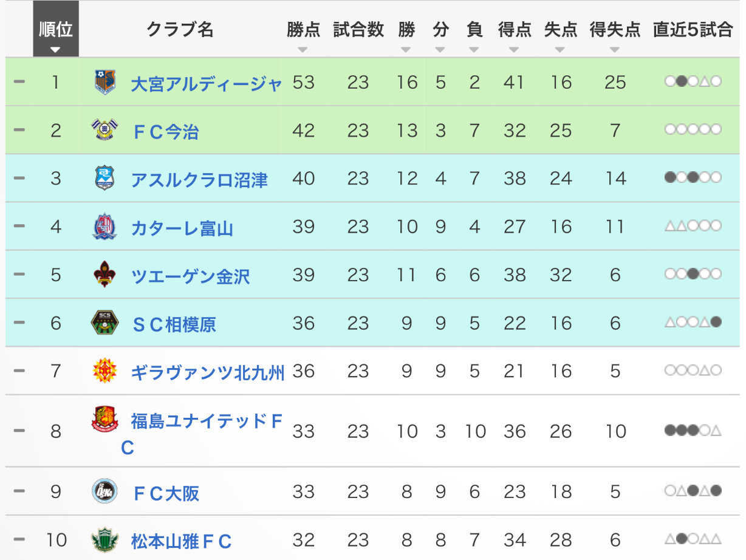Screen dimensions: 746x560
Task: Click the SC Sagamihara crest icon
Action: click(x=105, y=323)
